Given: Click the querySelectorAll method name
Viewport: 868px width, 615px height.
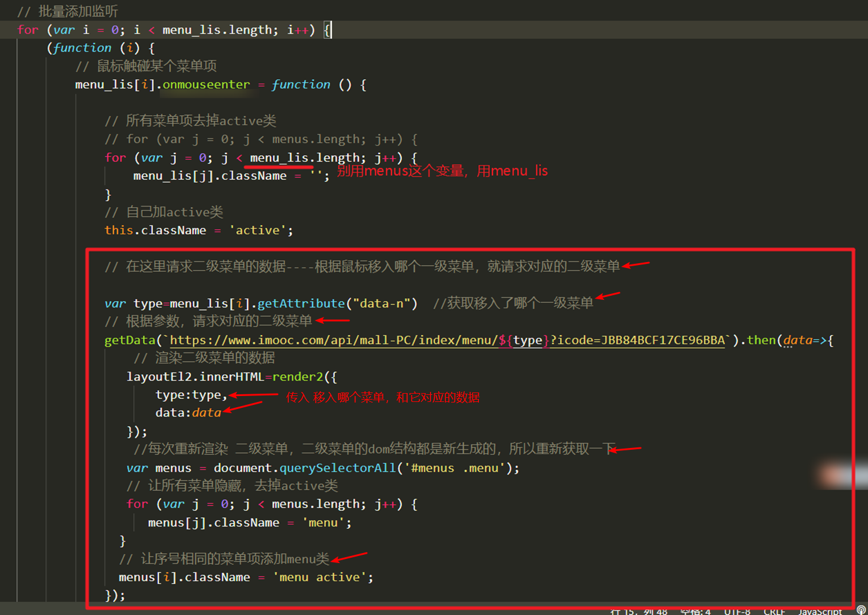Looking at the screenshot, I should pos(338,468).
